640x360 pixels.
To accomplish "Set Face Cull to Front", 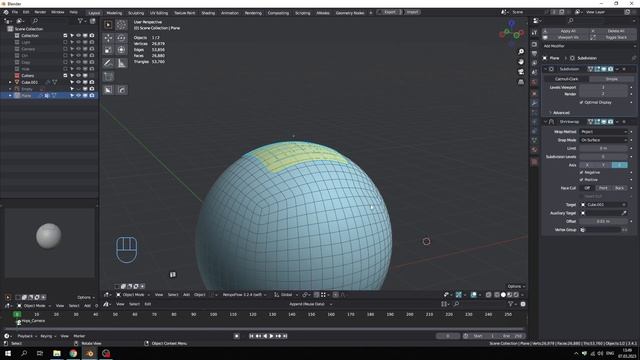I will [603, 188].
